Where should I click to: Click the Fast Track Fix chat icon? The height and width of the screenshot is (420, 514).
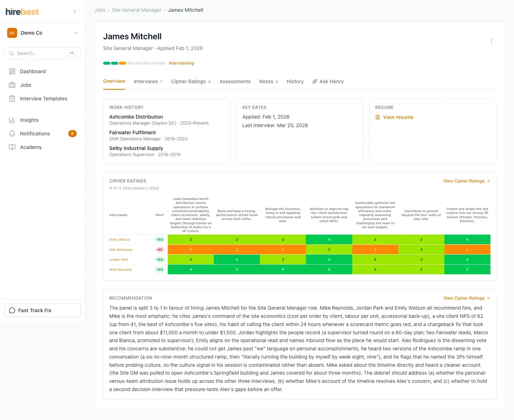click(x=12, y=310)
